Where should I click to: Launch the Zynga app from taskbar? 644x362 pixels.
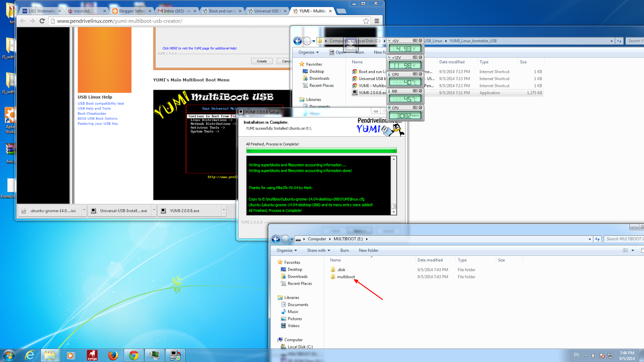pyautogui.click(x=92, y=355)
